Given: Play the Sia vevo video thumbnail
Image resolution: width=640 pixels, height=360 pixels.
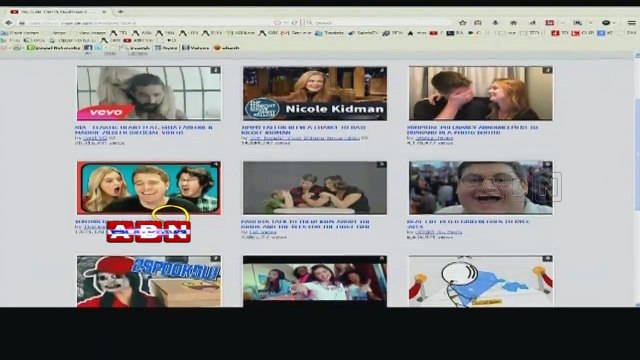Looking at the screenshot, I should click(x=149, y=93).
